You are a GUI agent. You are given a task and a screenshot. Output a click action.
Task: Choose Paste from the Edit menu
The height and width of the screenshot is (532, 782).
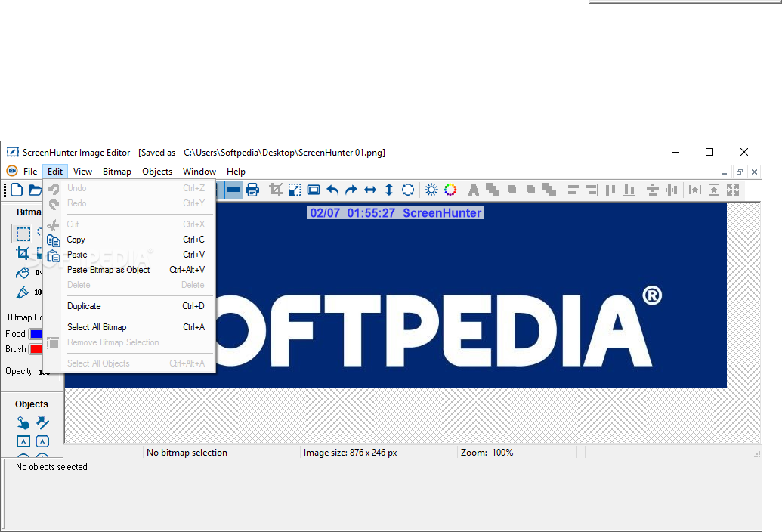(130, 255)
